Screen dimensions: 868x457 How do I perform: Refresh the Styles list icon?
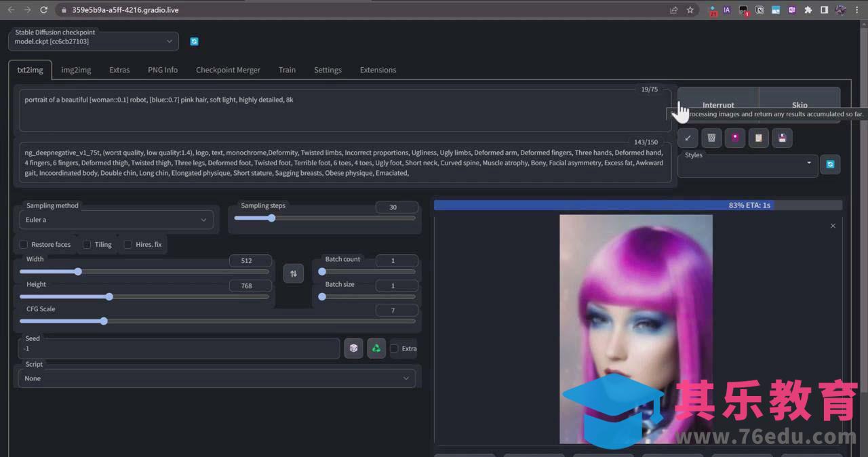pyautogui.click(x=830, y=164)
